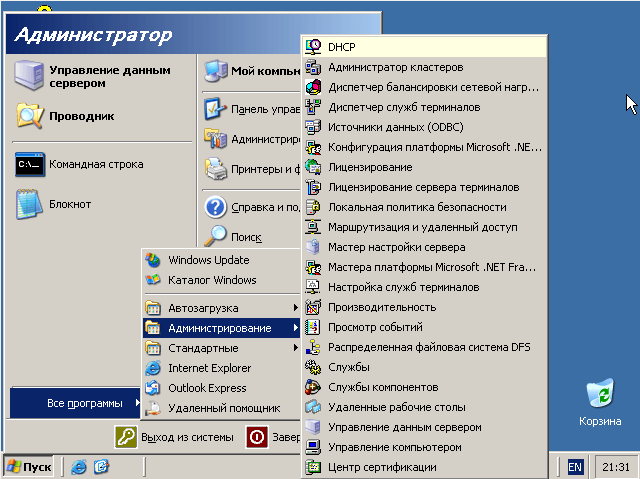Click the DHCP icon in Administration submenu
The image size is (640, 479).
pyautogui.click(x=313, y=47)
